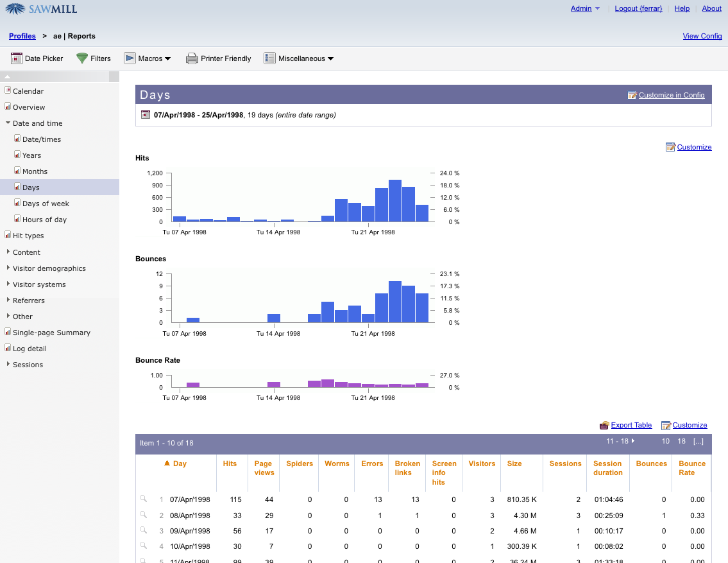
Task: Click the Customize in Config pencil icon
Action: (x=632, y=95)
